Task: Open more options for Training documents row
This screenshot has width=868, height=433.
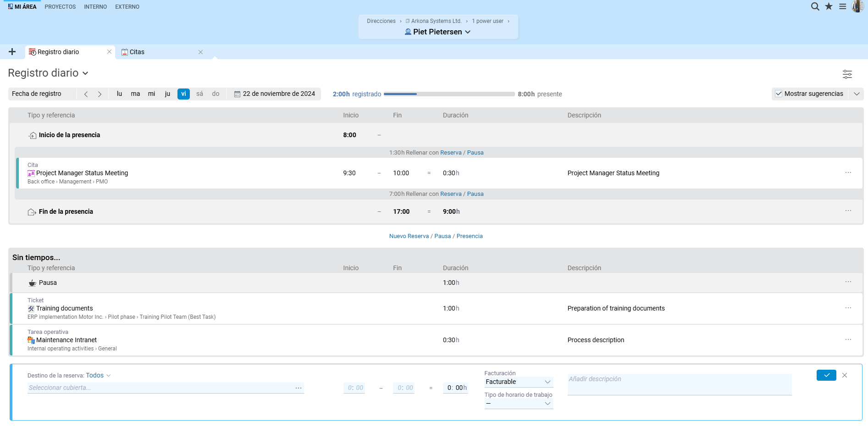Action: click(x=848, y=308)
